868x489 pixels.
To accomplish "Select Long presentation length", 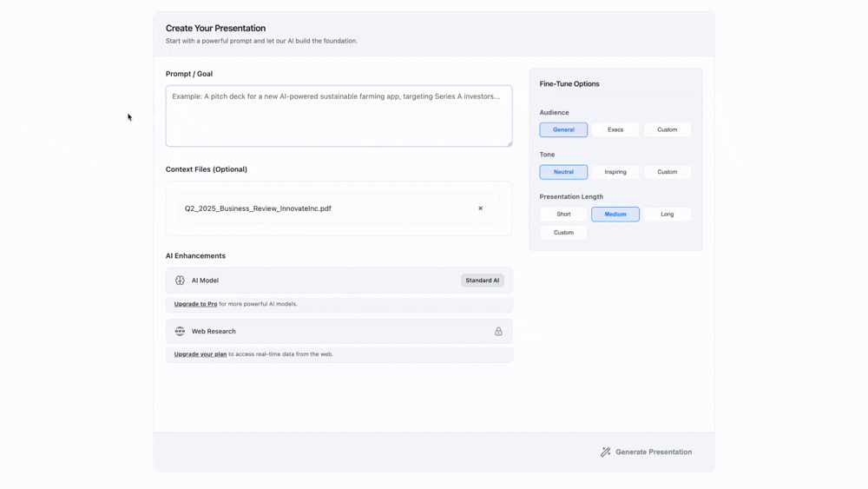I will pos(667,214).
